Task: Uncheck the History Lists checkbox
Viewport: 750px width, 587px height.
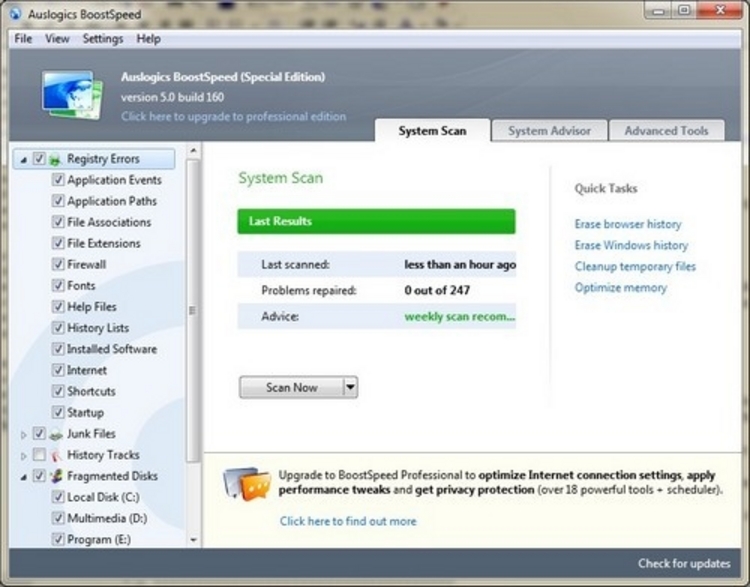Action: (58, 328)
